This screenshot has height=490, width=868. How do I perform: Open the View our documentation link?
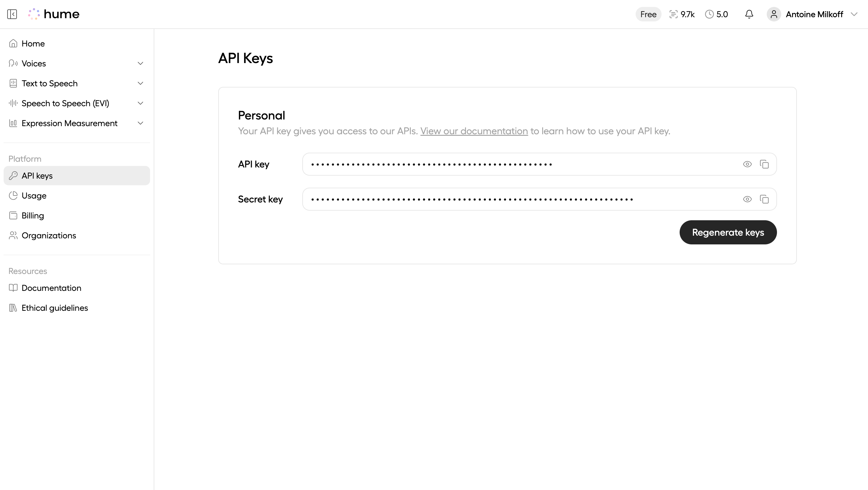[x=474, y=131]
